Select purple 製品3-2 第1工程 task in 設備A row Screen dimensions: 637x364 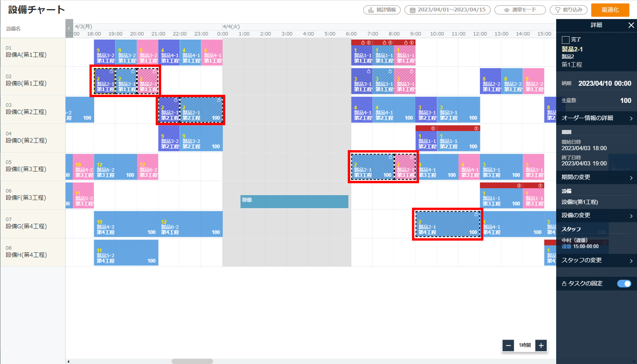(105, 52)
